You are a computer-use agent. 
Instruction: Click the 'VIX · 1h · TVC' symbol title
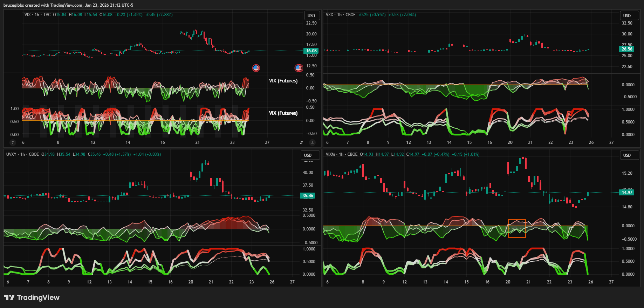point(37,15)
